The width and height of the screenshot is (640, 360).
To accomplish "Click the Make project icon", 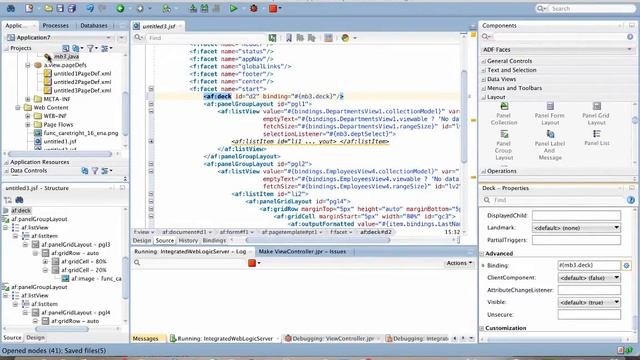I will click(193, 8).
